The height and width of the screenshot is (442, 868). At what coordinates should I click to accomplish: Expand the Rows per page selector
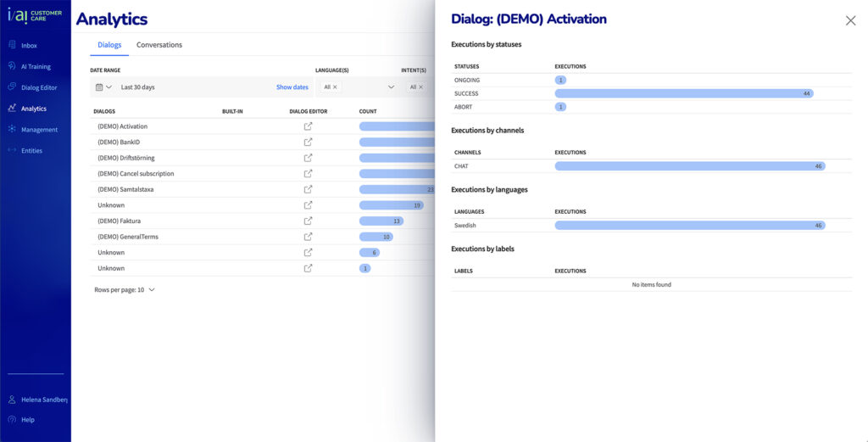click(151, 290)
